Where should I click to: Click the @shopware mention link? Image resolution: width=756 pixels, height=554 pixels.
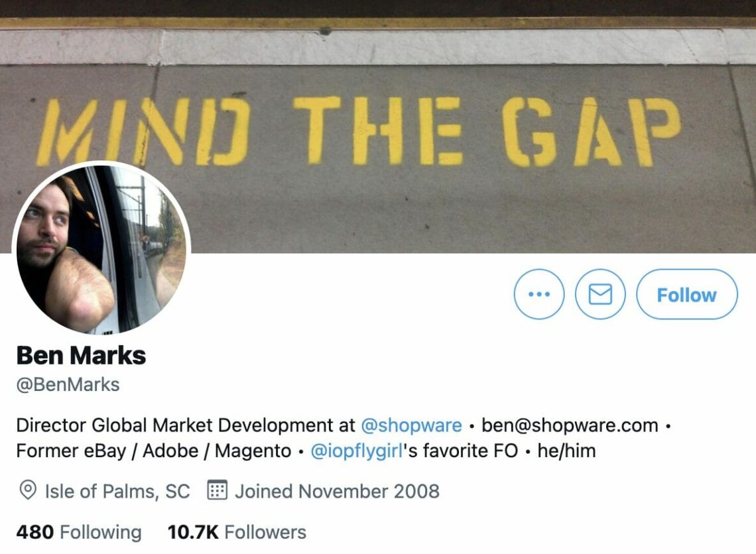click(x=411, y=425)
